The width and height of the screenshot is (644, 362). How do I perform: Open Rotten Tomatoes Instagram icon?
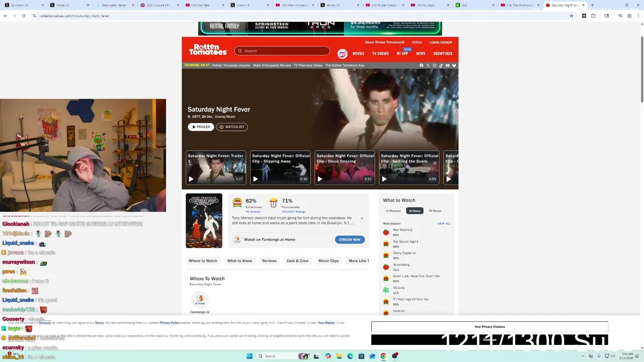tap(435, 65)
